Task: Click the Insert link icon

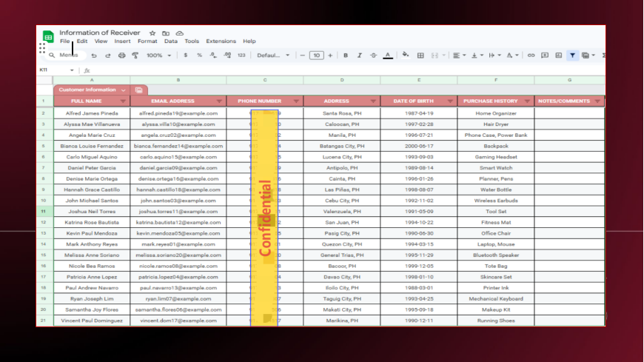Action: pos(531,56)
